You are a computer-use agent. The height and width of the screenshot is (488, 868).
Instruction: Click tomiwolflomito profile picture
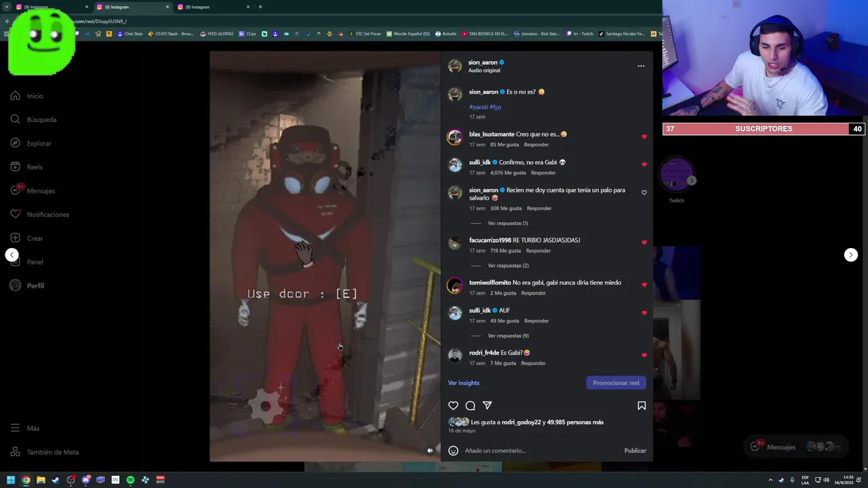(x=455, y=285)
